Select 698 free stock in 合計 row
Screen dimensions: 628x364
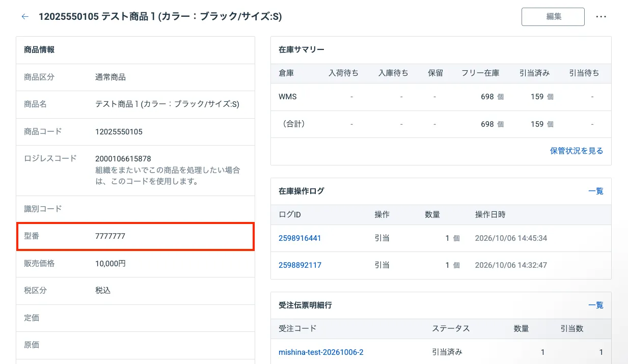pyautogui.click(x=487, y=124)
